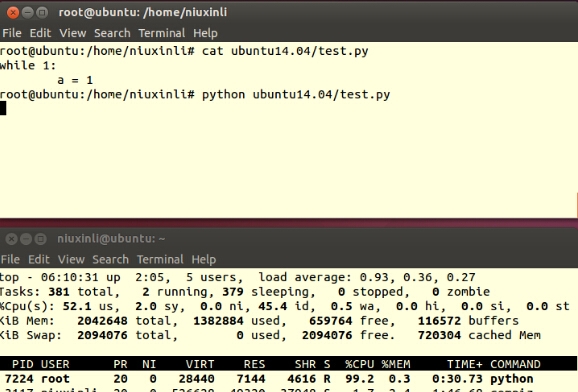Click the black terminal cursor block
This screenshot has height=392, width=578.
click(x=3, y=108)
